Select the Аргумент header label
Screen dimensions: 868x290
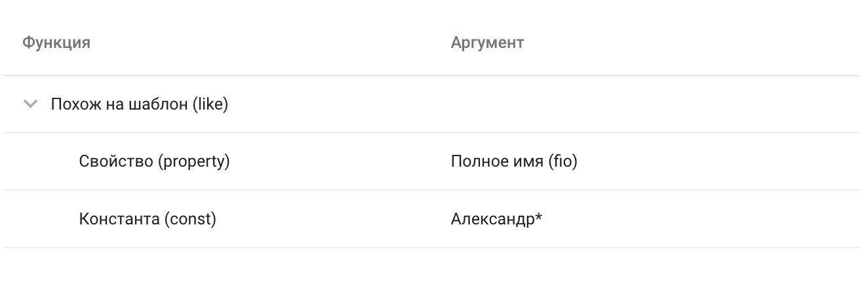pyautogui.click(x=487, y=43)
